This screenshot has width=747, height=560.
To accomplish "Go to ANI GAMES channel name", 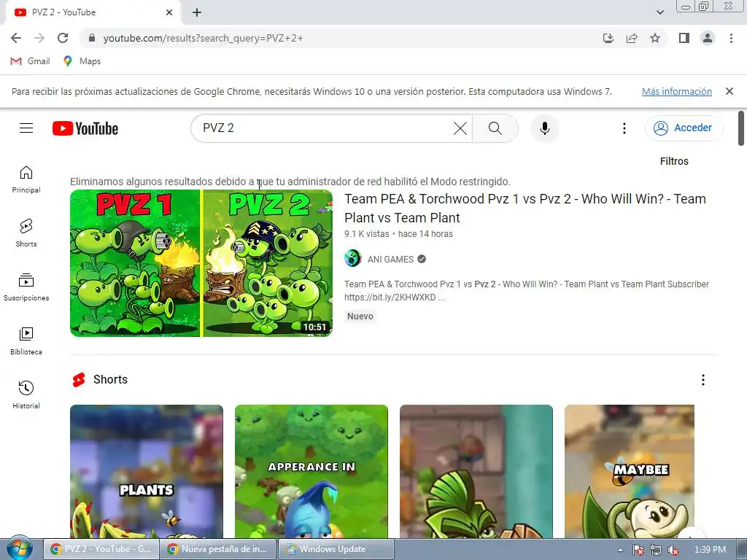I will (x=390, y=260).
